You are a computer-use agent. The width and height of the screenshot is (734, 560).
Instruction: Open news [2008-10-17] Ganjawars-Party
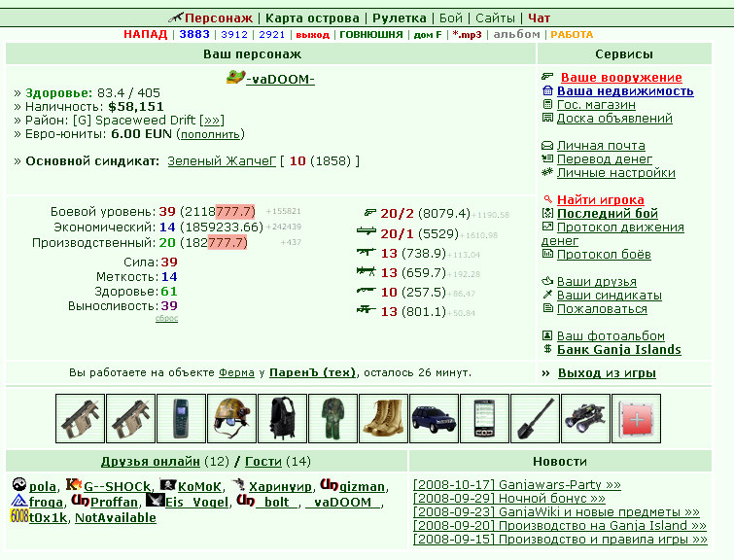pyautogui.click(x=517, y=484)
